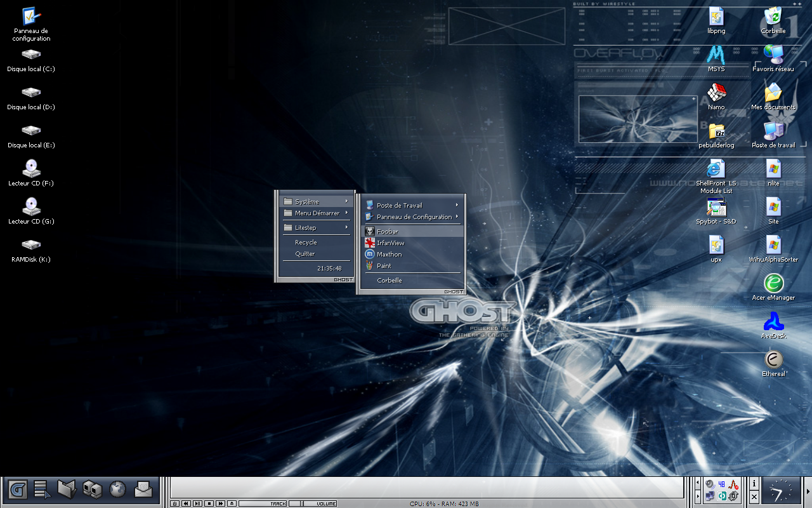Click the red graph tray icon
Screen dimensions: 812x508
pos(733,484)
